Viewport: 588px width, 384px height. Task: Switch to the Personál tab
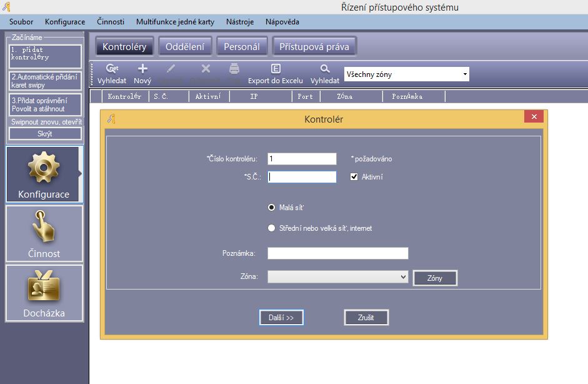point(242,46)
